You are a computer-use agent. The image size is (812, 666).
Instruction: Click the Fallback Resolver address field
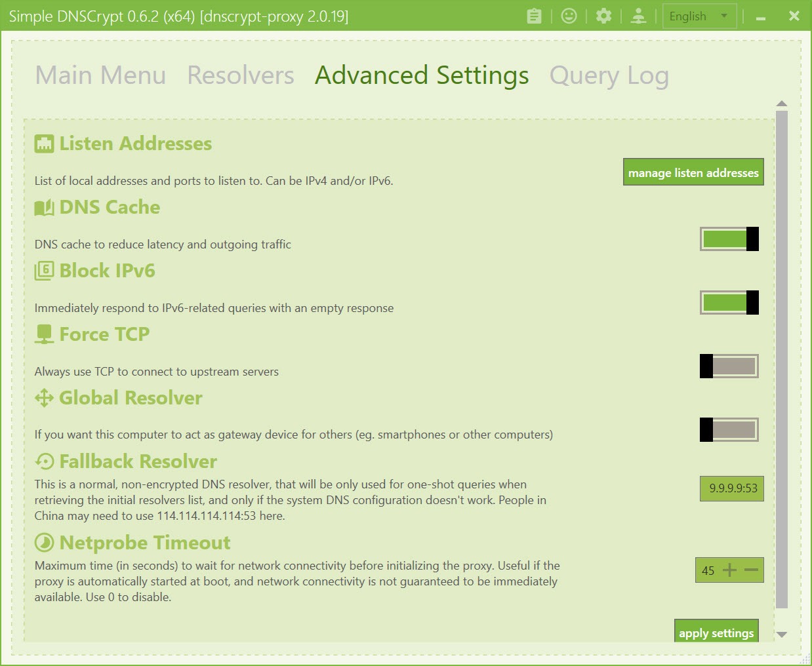(732, 488)
